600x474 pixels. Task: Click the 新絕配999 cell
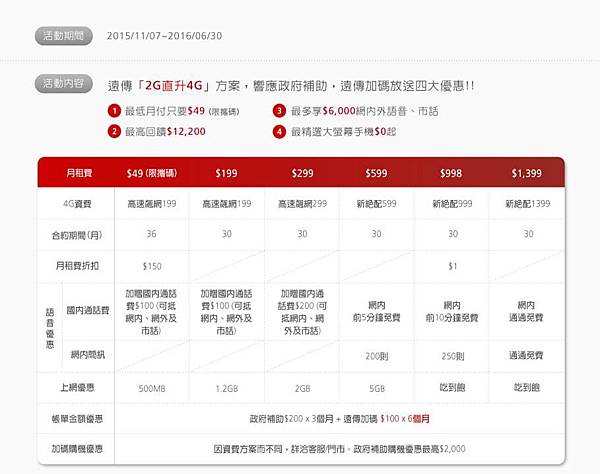[x=452, y=204]
